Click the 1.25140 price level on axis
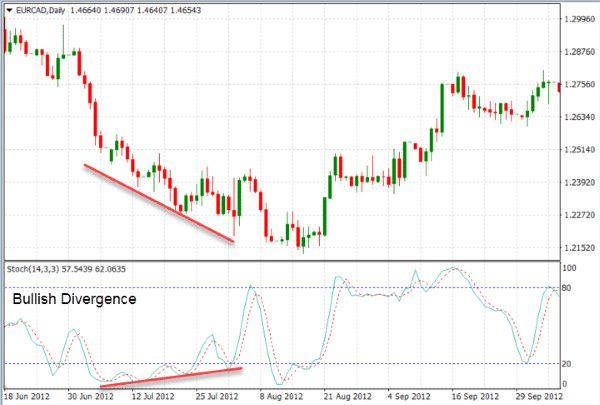Image resolution: width=600 pixels, height=405 pixels. click(x=580, y=150)
